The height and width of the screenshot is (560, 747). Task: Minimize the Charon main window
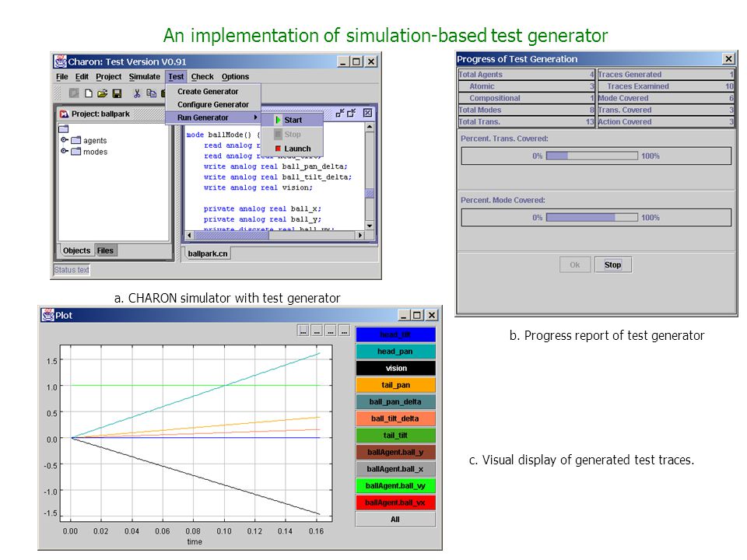(343, 61)
